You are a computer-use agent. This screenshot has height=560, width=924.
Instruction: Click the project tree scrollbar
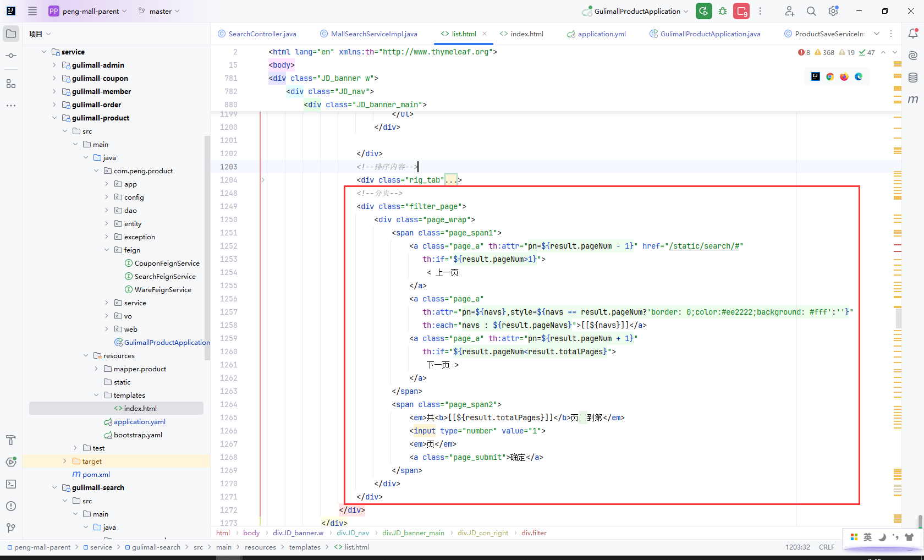click(x=207, y=248)
